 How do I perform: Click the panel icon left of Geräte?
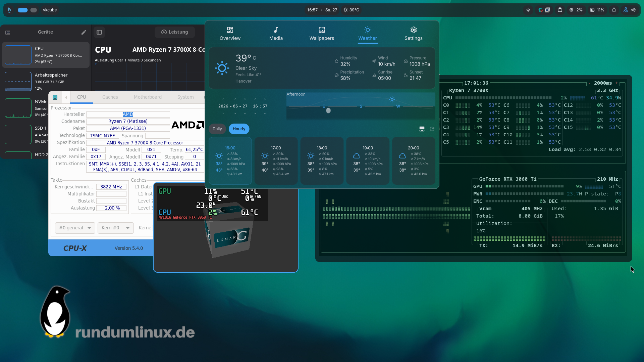point(8,33)
